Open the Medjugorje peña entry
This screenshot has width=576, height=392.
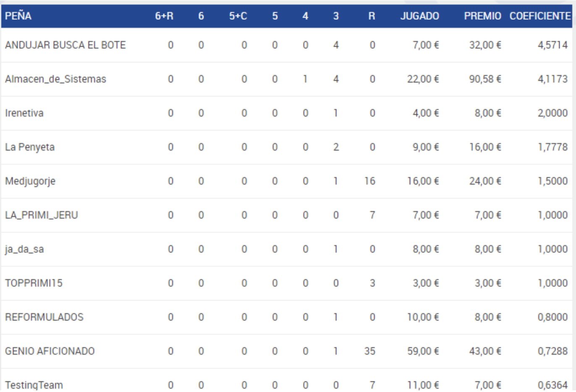[30, 181]
